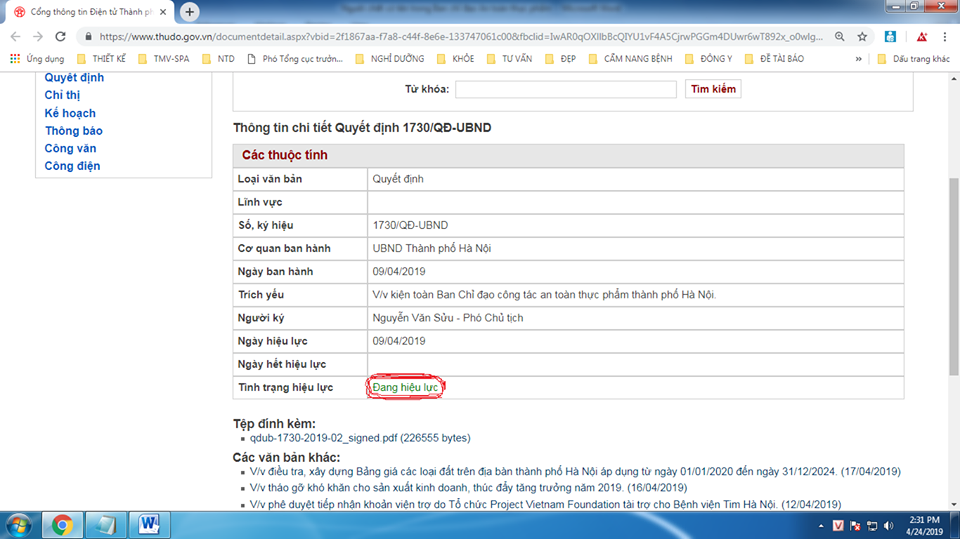The image size is (960, 539).
Task: Select Công văn in the sidebar
Action: (x=70, y=148)
